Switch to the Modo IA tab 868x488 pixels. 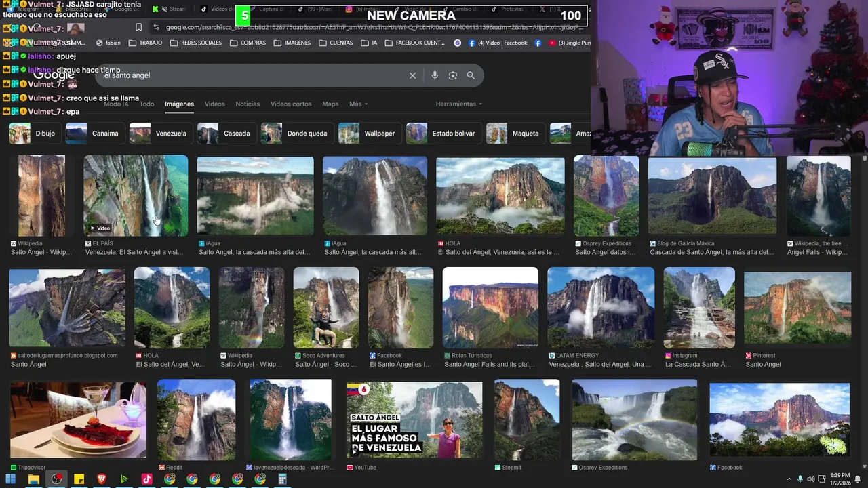[116, 104]
